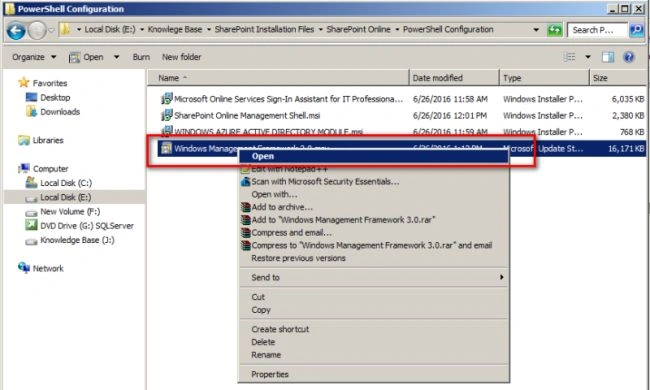Open the Organize menu
This screenshot has height=390, width=650.
click(x=34, y=57)
